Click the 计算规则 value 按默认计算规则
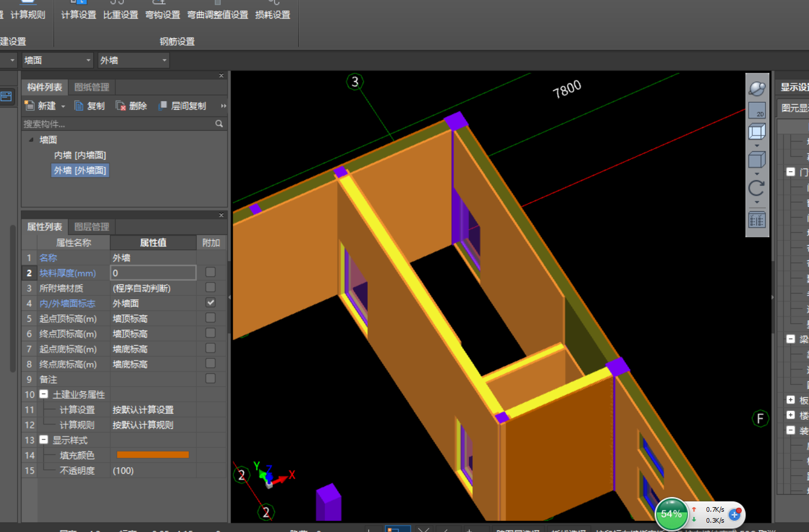The image size is (809, 532). pyautogui.click(x=143, y=425)
